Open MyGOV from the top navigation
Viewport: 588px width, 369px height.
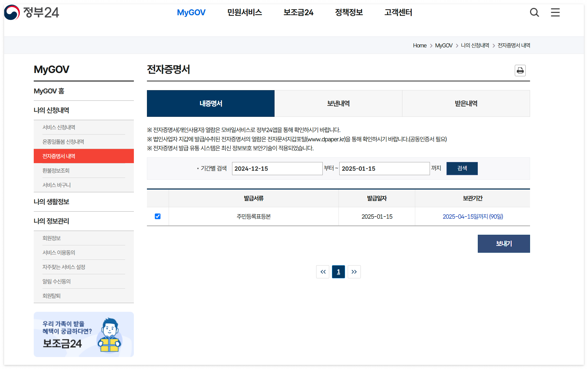[x=191, y=12]
